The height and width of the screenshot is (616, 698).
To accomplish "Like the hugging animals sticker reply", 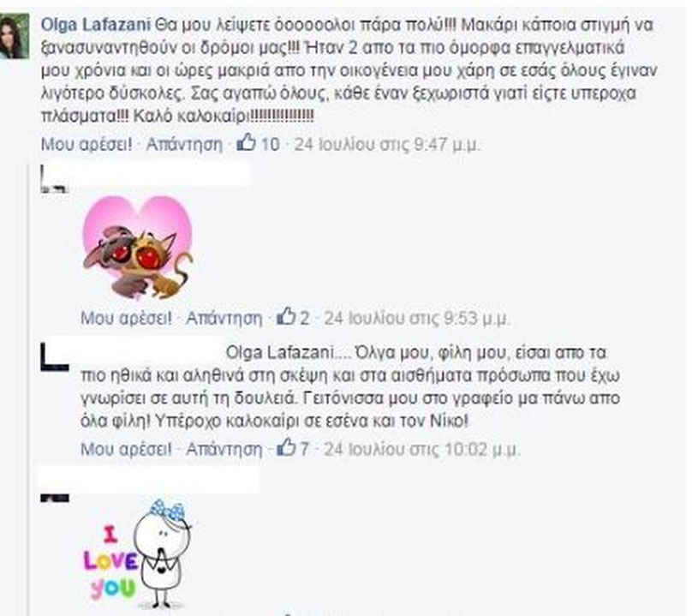I will (x=126, y=318).
